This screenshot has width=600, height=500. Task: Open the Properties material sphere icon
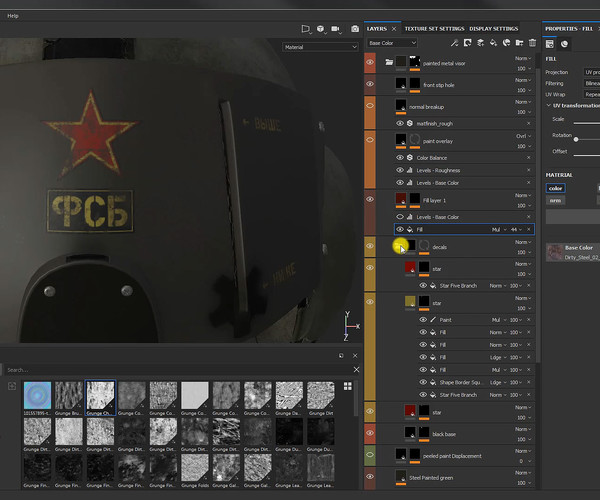coord(564,44)
